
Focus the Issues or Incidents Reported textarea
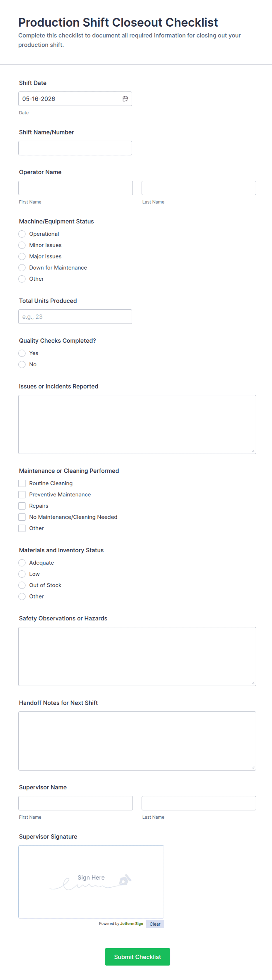tap(137, 425)
